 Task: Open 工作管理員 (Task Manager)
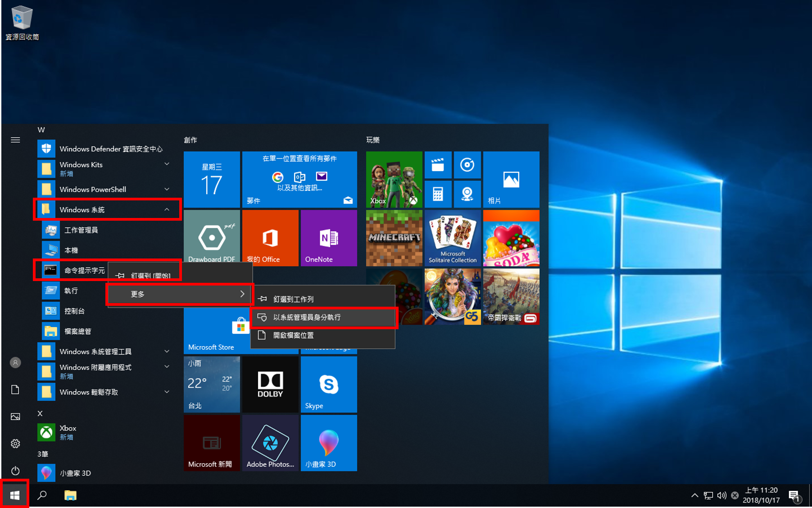(106, 230)
